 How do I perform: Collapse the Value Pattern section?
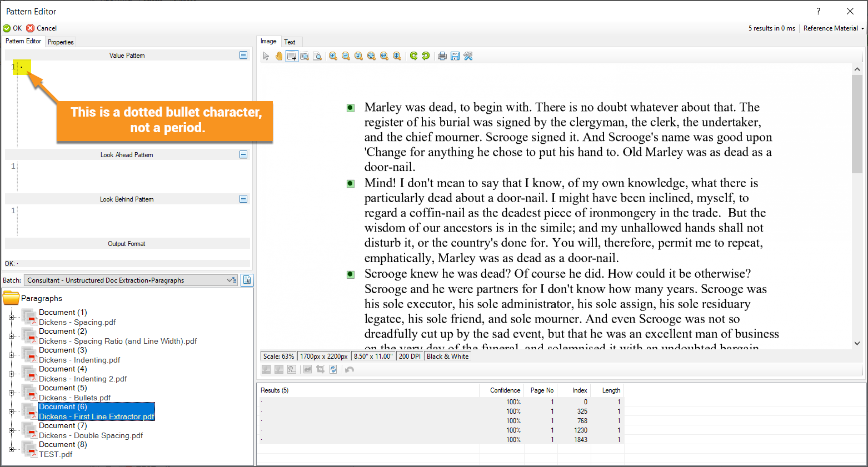pyautogui.click(x=243, y=55)
